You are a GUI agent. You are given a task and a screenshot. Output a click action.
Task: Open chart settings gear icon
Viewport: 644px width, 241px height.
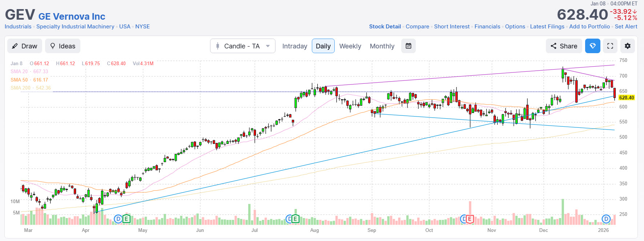tap(627, 46)
